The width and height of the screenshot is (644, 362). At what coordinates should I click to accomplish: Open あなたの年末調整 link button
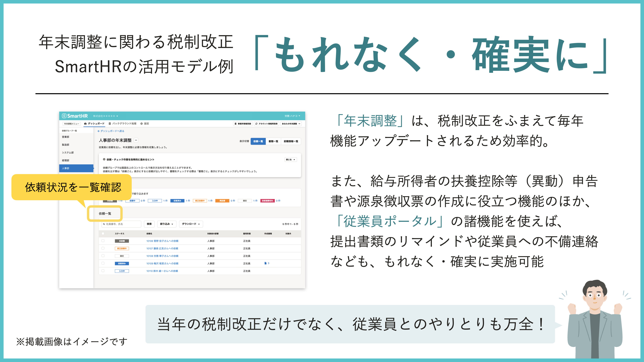click(291, 124)
